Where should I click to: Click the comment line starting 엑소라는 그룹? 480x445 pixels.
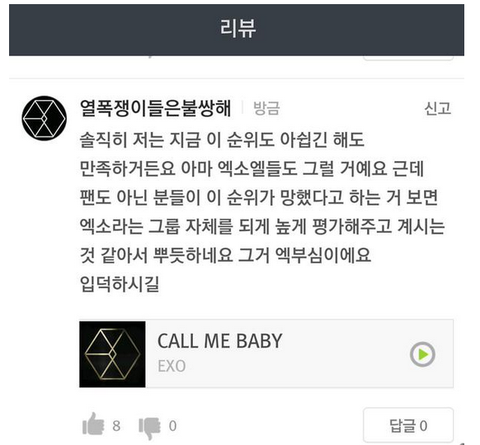click(x=262, y=226)
